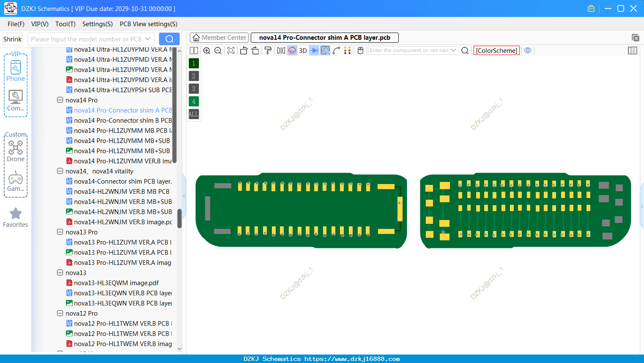
Task: Toggle the red highlight tool icon
Action: [x=292, y=50]
